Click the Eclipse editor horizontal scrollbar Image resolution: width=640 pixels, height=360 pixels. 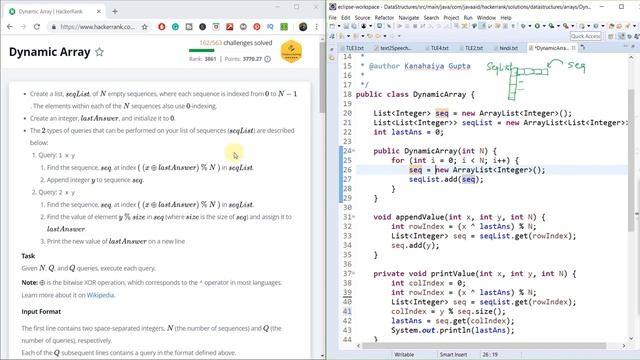484,346
